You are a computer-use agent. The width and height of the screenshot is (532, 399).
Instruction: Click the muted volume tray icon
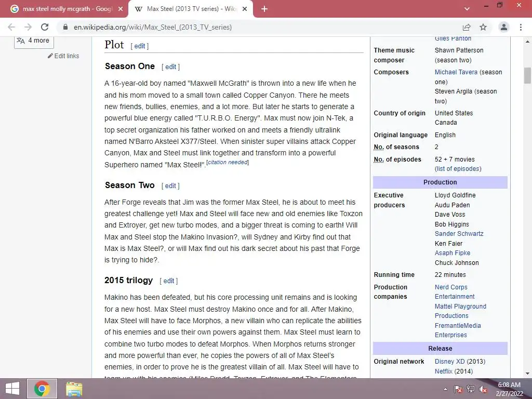[x=483, y=389]
